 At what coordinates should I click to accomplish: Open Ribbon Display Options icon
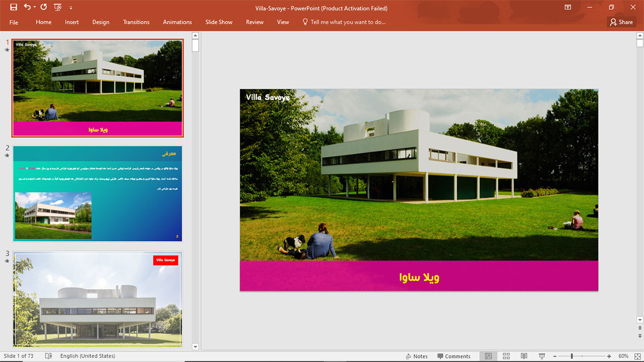(567, 8)
